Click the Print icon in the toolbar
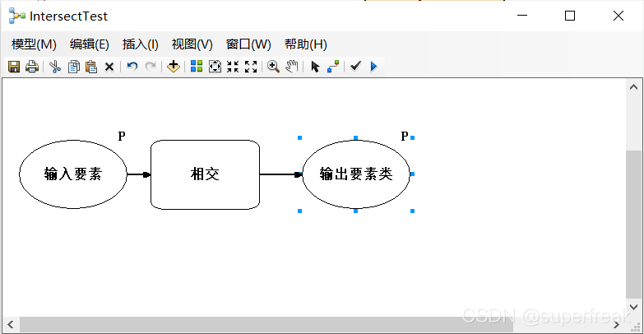 tap(32, 67)
